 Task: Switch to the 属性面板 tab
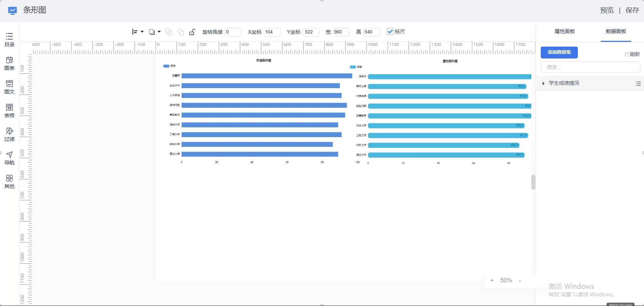pos(564,31)
